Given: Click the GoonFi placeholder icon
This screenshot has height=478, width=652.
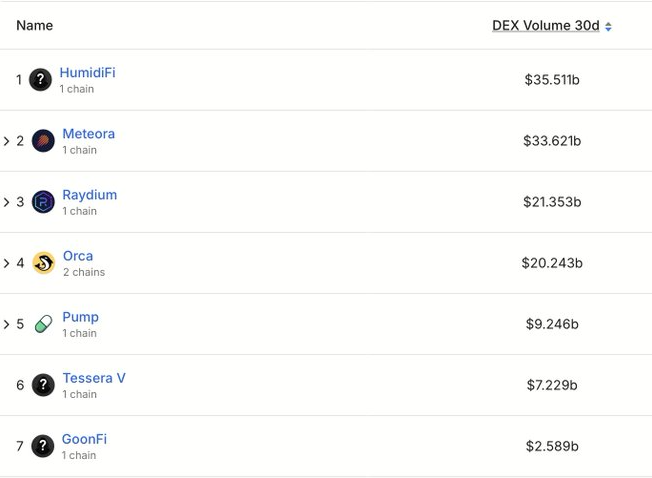Looking at the screenshot, I should 42,446.
